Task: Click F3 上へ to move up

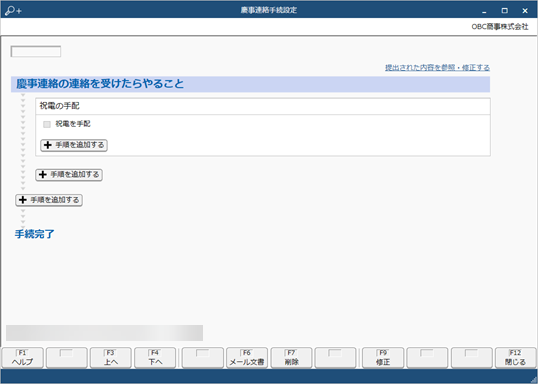Action: pos(111,358)
